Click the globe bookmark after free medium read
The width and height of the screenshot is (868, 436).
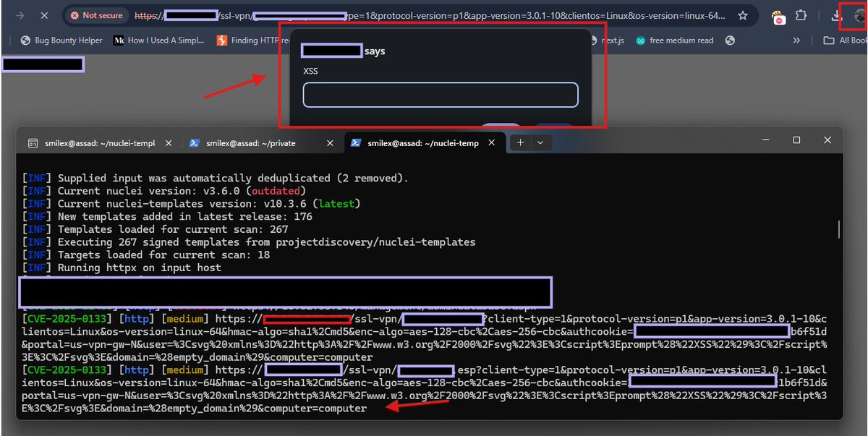pos(729,40)
